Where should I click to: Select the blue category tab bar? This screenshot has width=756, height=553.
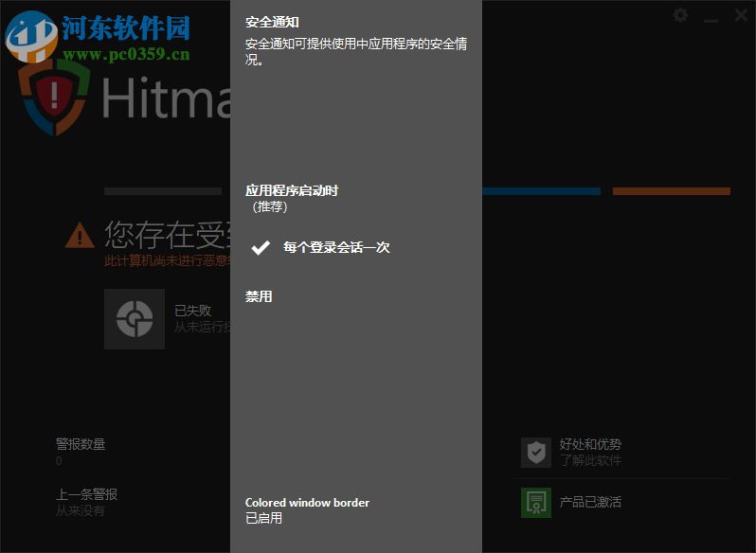[x=542, y=191]
